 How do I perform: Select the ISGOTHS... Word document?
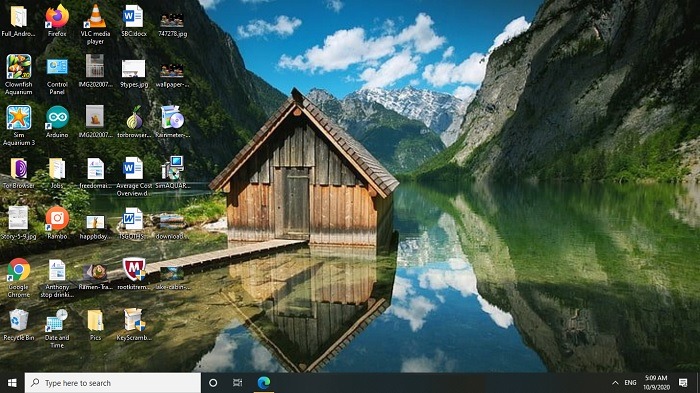pos(133,223)
